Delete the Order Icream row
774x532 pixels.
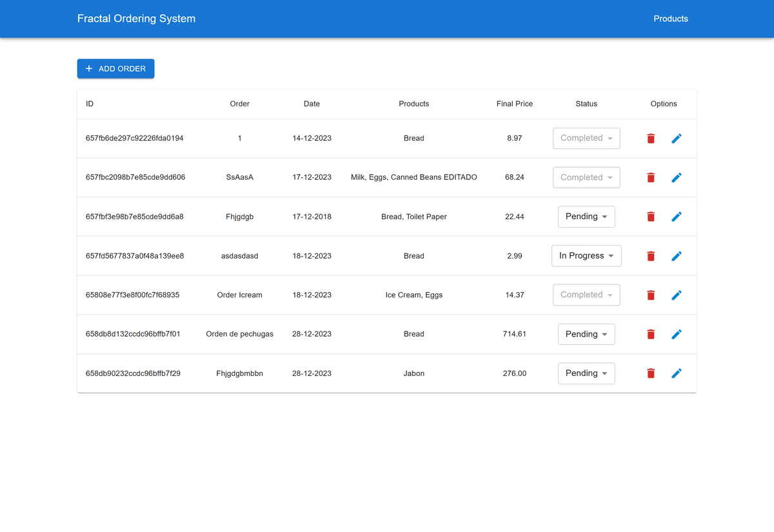(x=651, y=295)
